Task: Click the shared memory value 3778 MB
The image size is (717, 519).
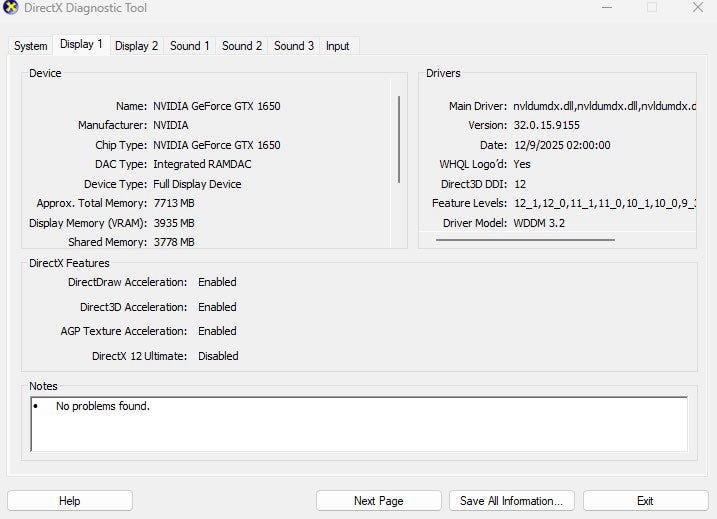Action: coord(174,242)
